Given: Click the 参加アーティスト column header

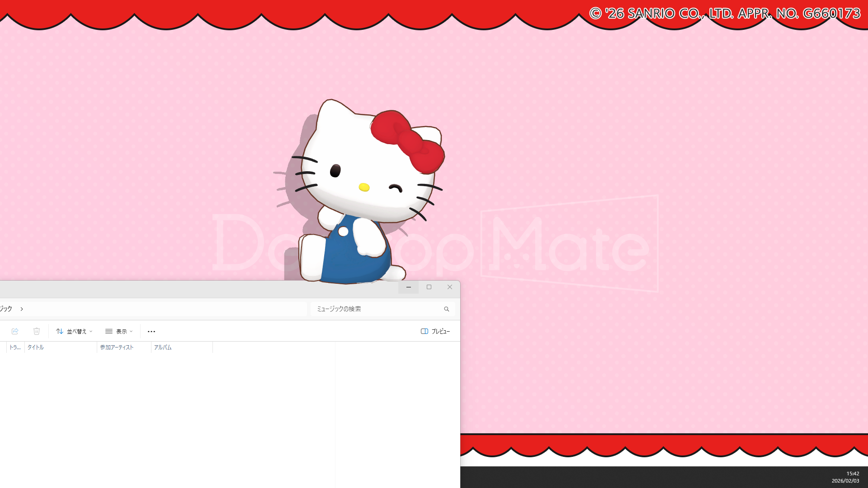Looking at the screenshot, I should [117, 347].
